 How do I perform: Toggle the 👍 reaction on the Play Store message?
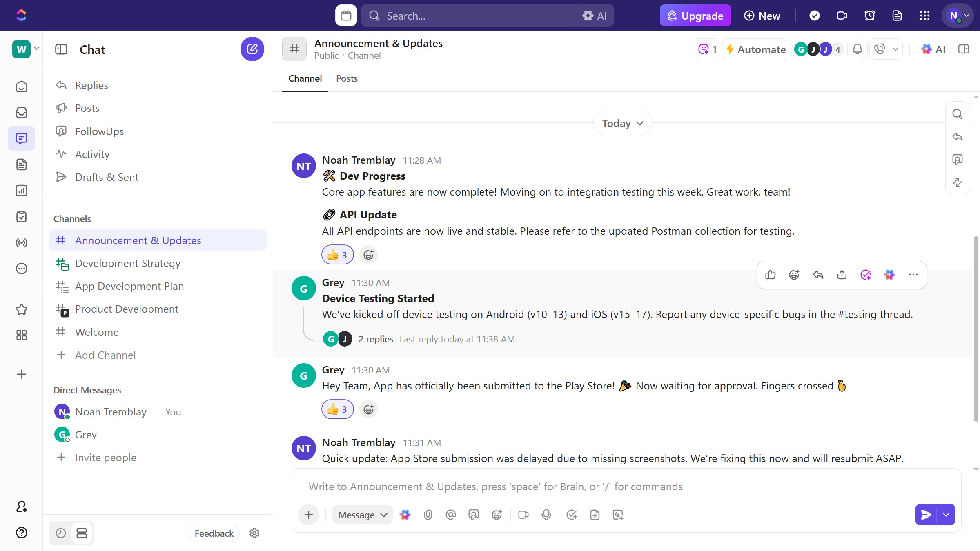coord(337,409)
